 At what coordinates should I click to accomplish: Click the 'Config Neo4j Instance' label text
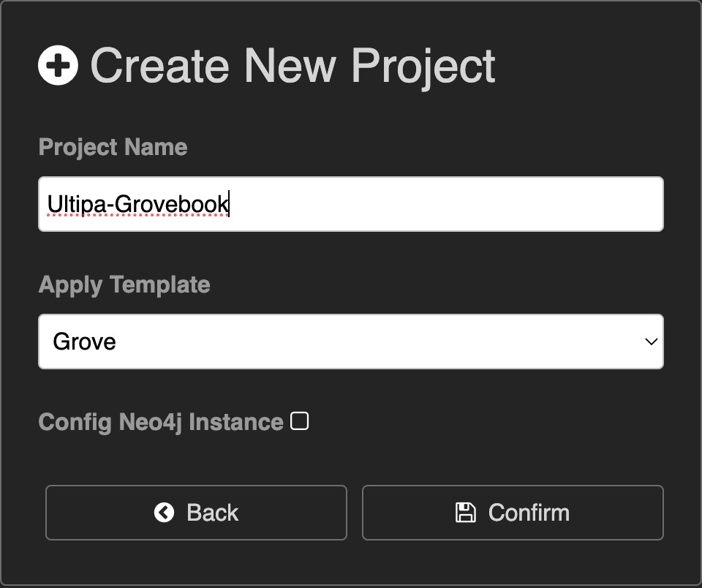point(161,422)
